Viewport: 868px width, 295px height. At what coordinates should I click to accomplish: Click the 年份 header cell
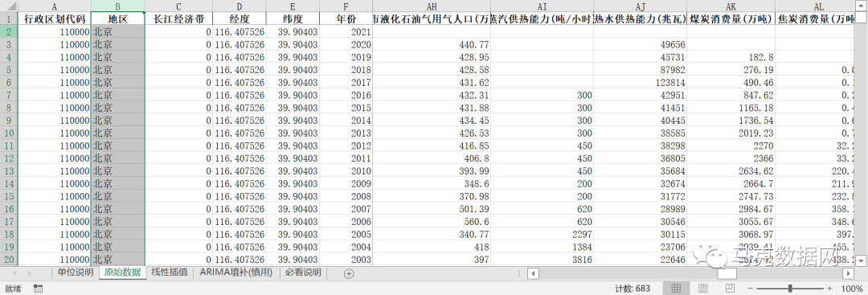346,18
